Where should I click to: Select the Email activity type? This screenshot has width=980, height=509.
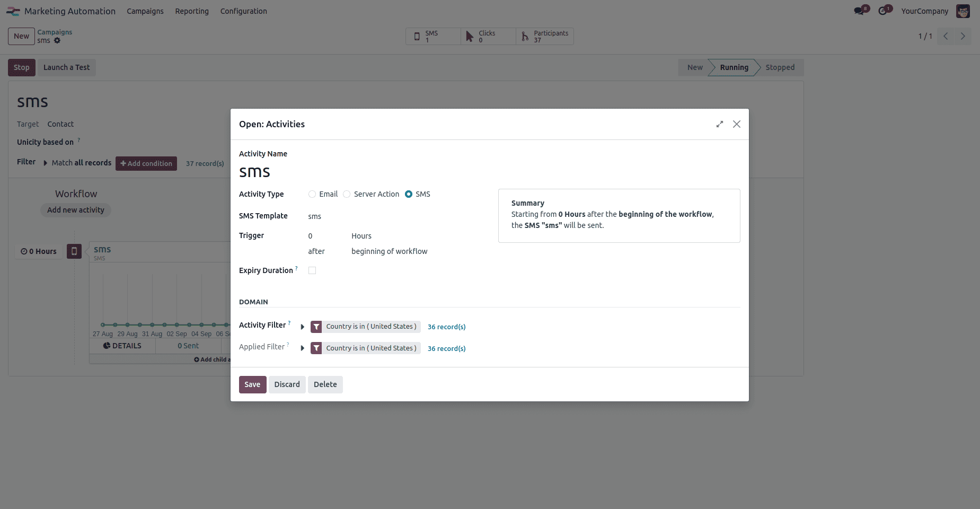(312, 194)
